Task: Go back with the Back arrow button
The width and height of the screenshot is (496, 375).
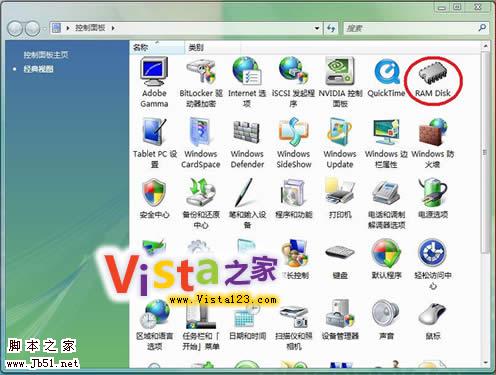Action: click(x=15, y=28)
